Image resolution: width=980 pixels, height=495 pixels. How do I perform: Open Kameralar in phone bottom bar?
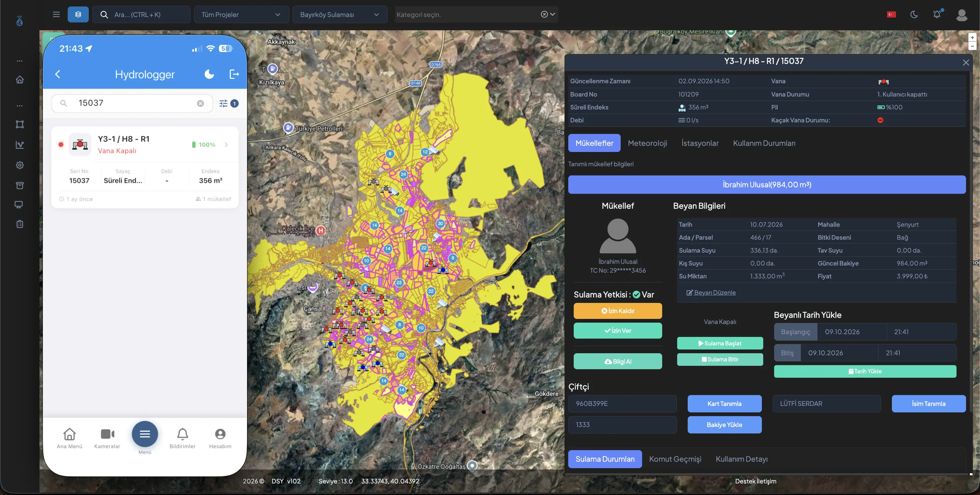point(107,438)
